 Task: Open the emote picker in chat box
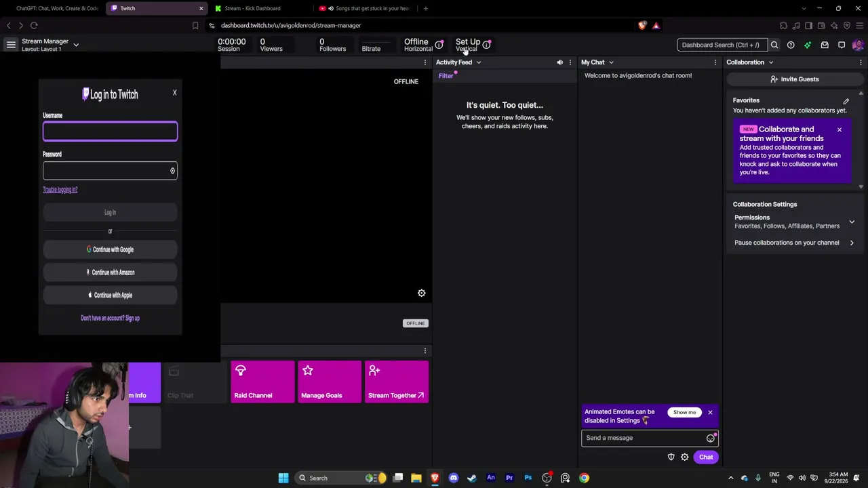(x=711, y=438)
